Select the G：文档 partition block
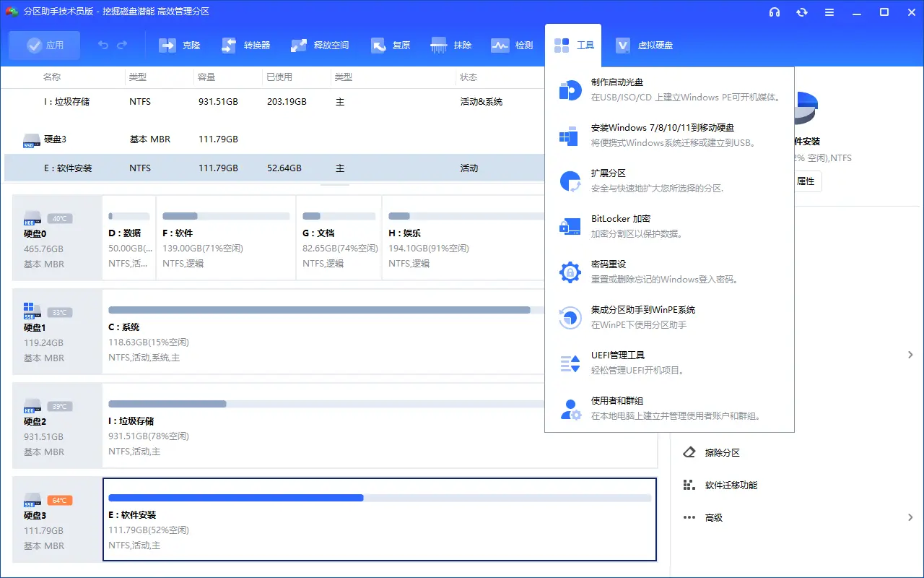The width and height of the screenshot is (924, 578). point(339,238)
